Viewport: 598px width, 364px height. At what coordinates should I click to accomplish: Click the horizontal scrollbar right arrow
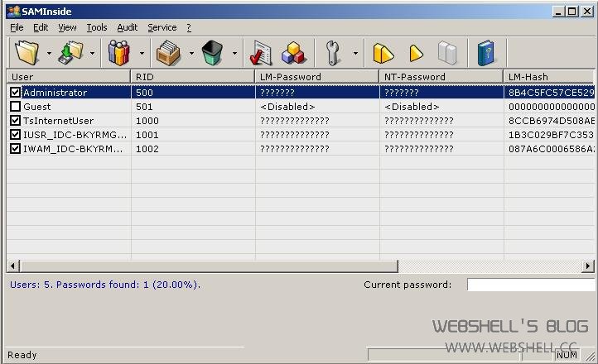tap(588, 266)
